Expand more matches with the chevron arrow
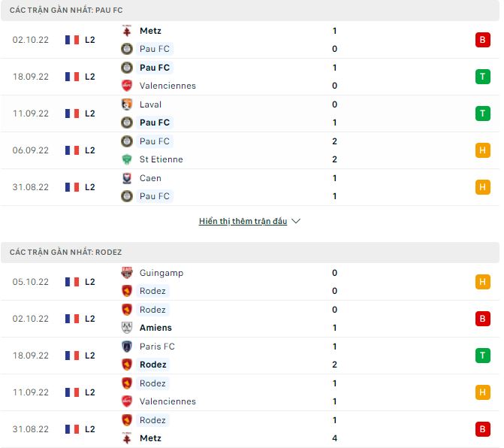504x448 pixels. tap(296, 222)
